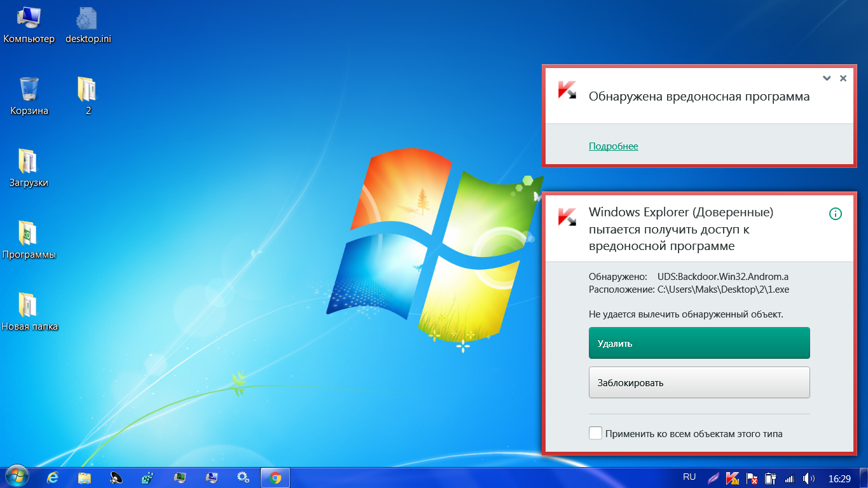Click the RU input language indicator
The image size is (868, 488).
point(689,477)
